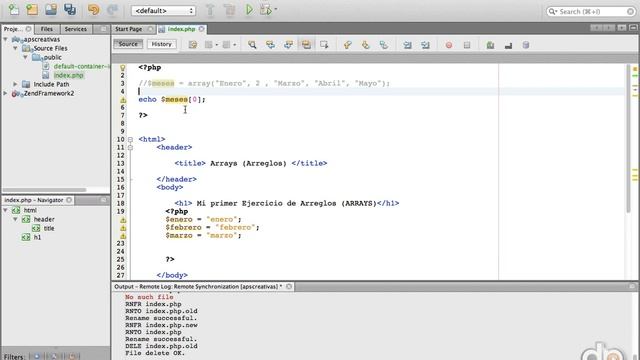Click warning glyph beside echo $meses line

point(123,100)
